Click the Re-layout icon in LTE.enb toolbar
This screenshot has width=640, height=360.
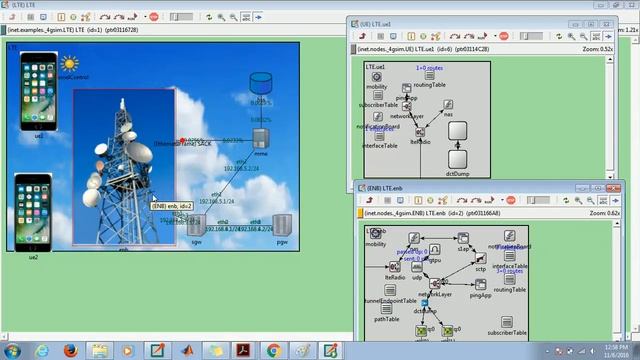566,200
